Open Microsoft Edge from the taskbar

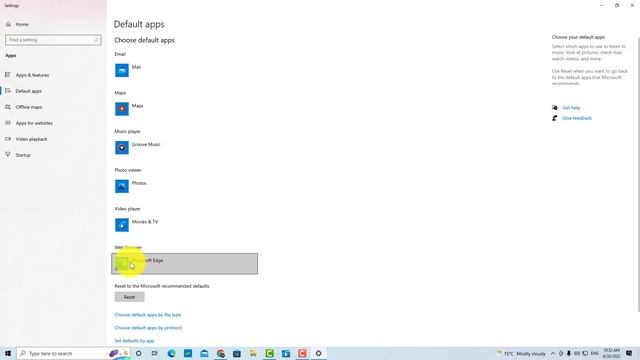(x=171, y=353)
